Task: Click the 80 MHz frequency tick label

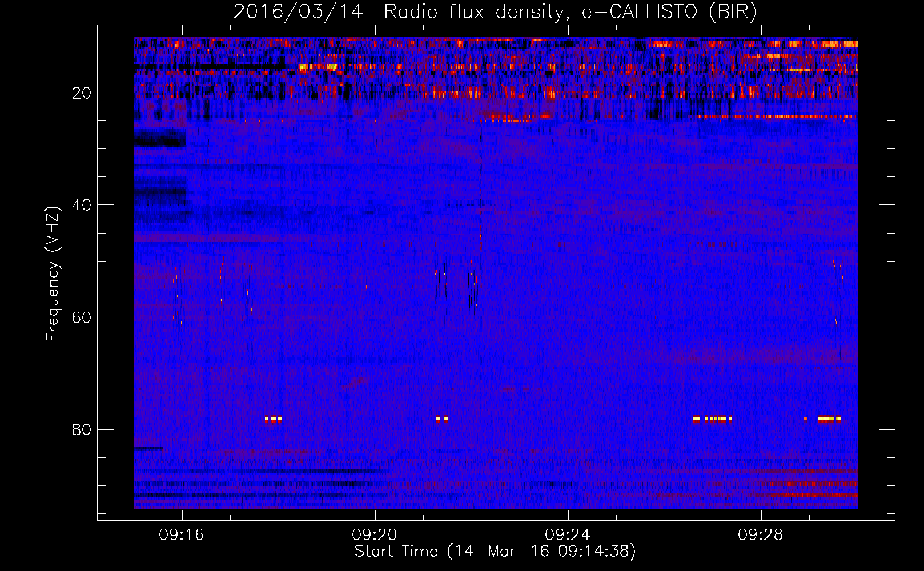Action: 82,429
